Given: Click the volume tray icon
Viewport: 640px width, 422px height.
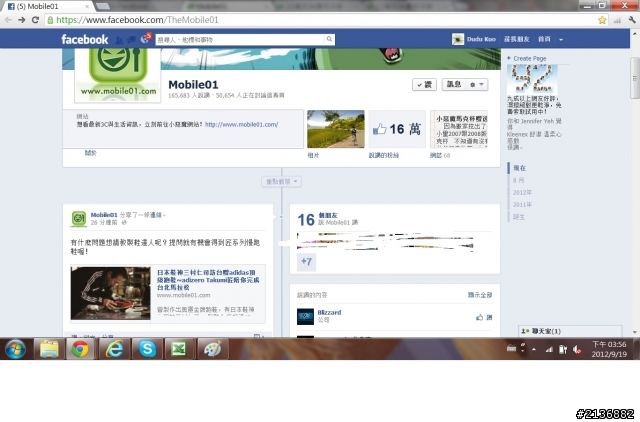Looking at the screenshot, I should pos(577,349).
